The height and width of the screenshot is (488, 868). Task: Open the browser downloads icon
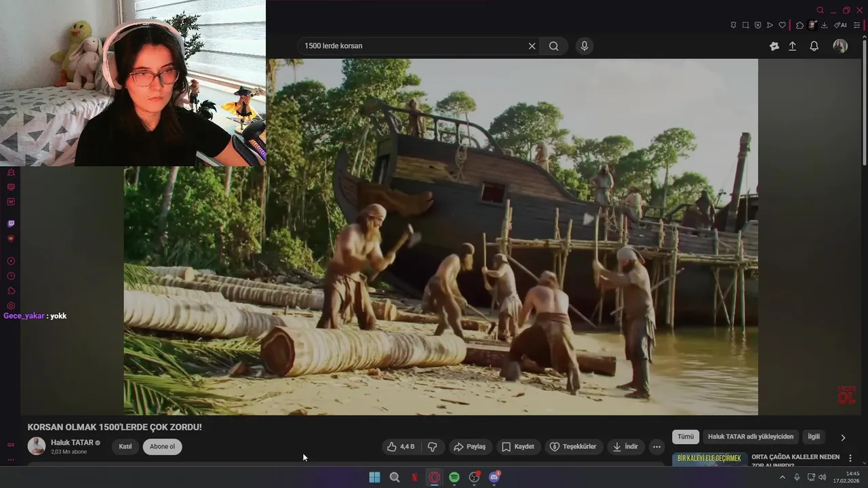[824, 25]
